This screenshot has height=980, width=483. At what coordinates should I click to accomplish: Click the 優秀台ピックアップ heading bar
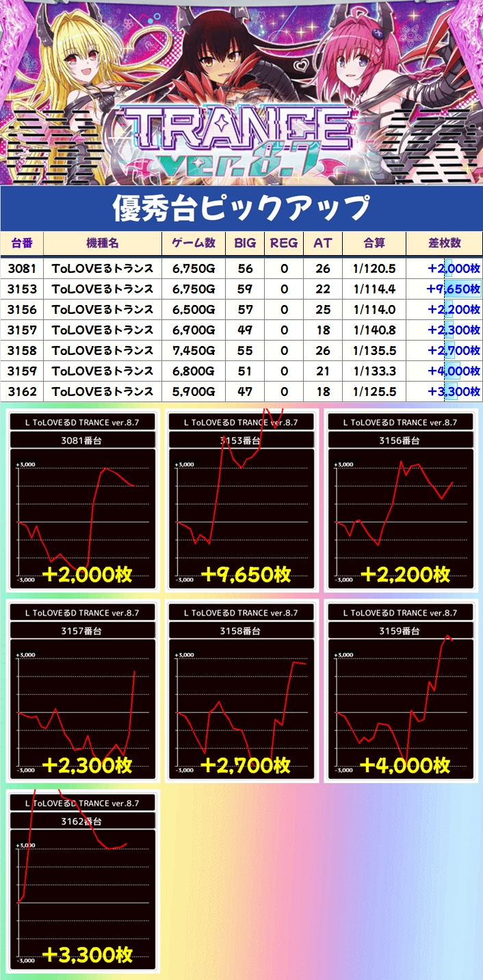[x=241, y=208]
